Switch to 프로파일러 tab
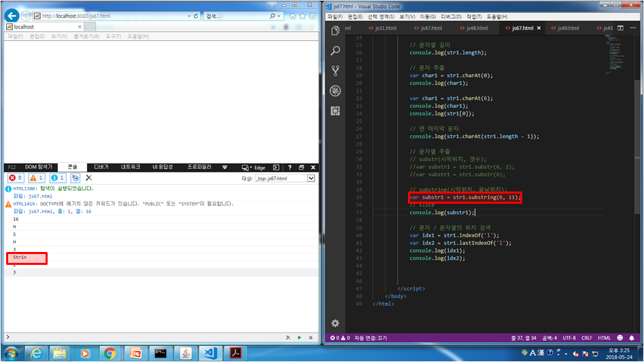644x362 pixels. click(x=199, y=167)
